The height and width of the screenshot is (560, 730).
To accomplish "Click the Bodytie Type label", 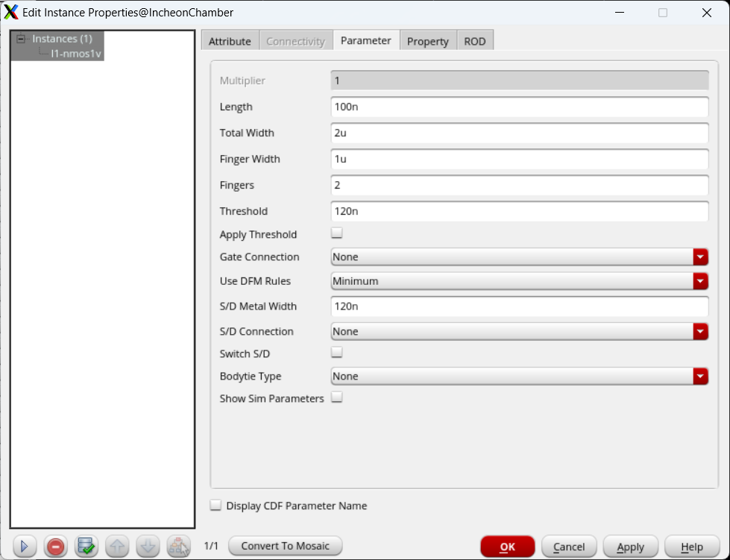I will tap(251, 376).
